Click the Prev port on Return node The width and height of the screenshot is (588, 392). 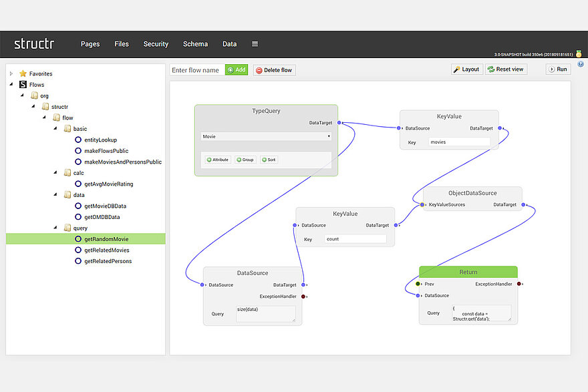click(x=418, y=284)
